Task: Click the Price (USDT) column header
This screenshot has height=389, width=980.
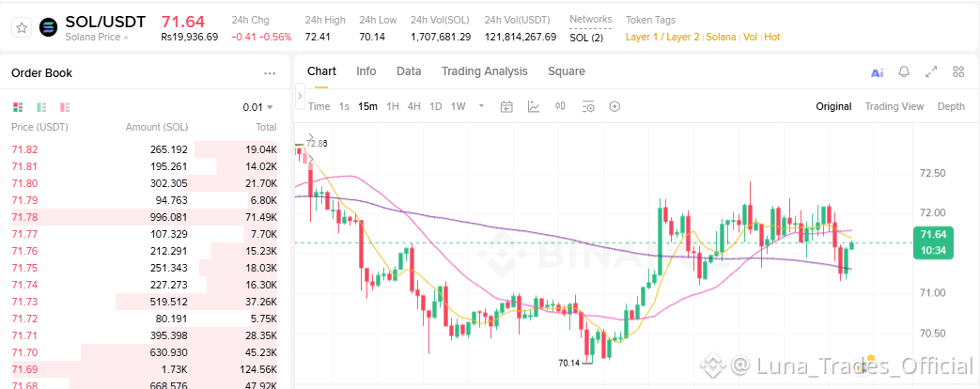Action: [39, 127]
